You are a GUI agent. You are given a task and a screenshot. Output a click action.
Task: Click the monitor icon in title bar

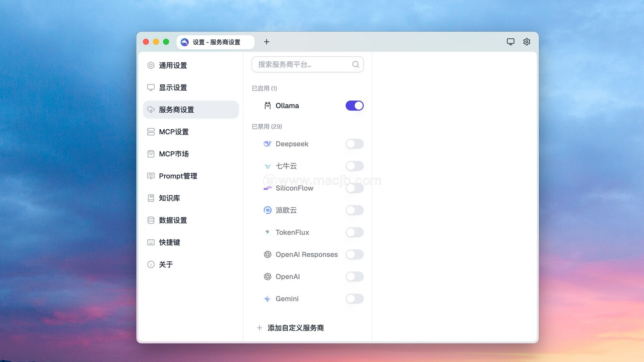point(511,42)
